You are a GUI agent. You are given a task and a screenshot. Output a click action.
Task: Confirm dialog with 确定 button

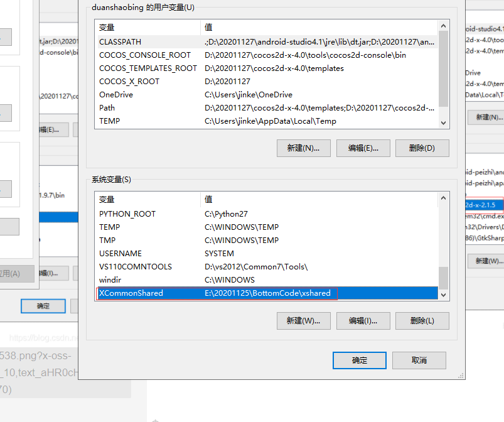[360, 360]
